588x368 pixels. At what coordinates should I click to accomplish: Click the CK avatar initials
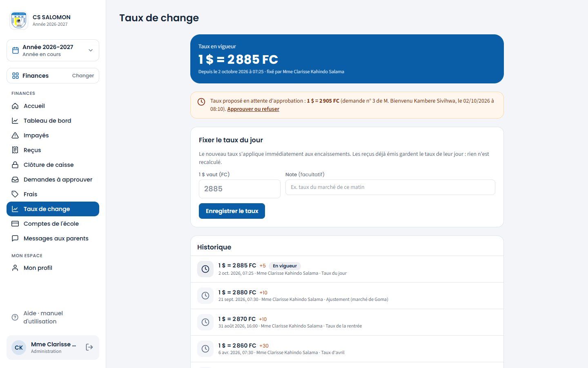(x=19, y=348)
